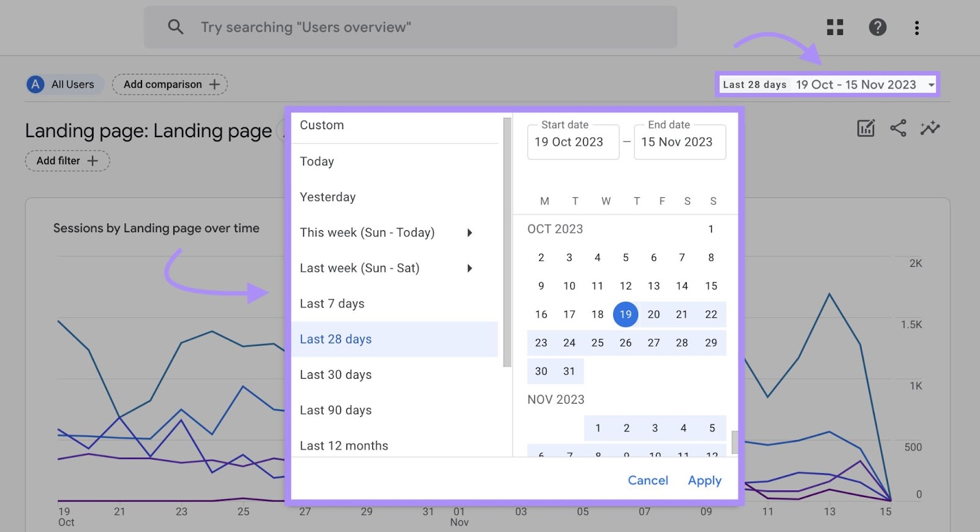Pick October 28 in the calendar
The image size is (980, 532).
(x=682, y=343)
